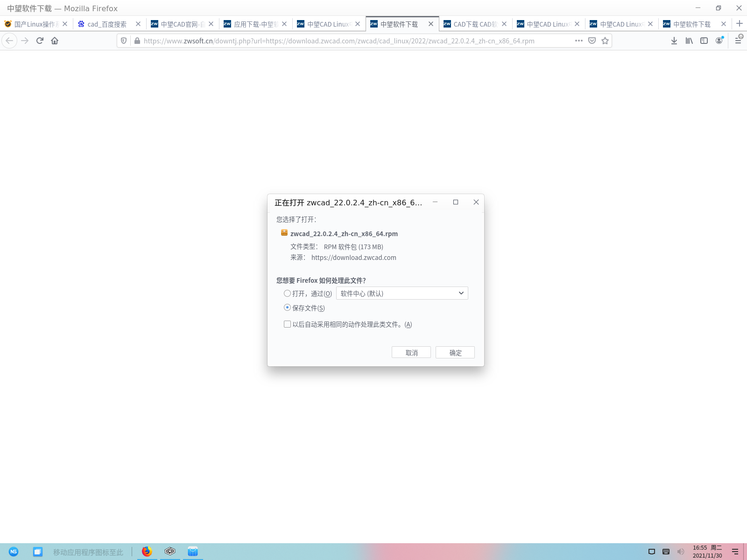This screenshot has height=560, width=747.
Task: Click the volume speaker tray icon
Action: [681, 552]
